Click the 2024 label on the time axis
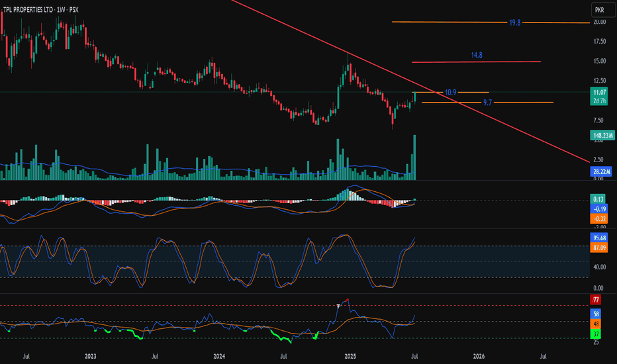This screenshot has height=364, width=617. (219, 356)
